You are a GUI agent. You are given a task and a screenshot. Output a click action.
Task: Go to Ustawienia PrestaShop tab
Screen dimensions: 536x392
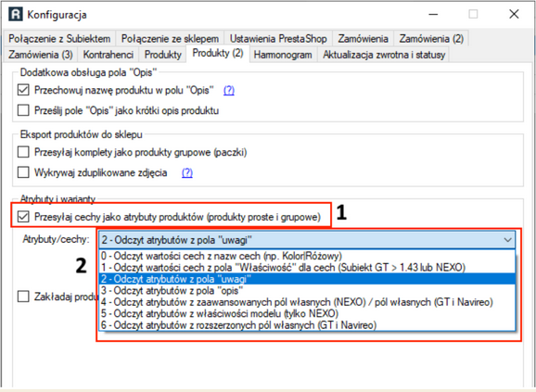pos(278,39)
